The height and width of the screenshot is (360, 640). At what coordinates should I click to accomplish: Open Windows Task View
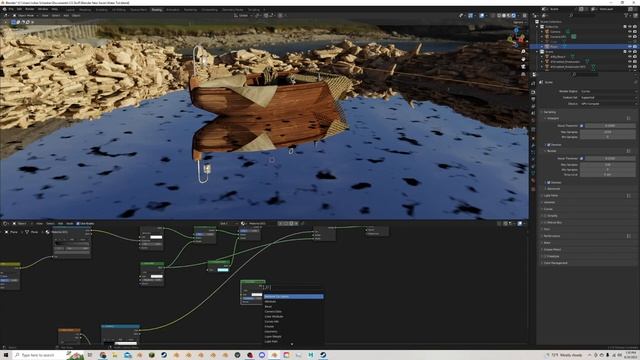(x=90, y=355)
